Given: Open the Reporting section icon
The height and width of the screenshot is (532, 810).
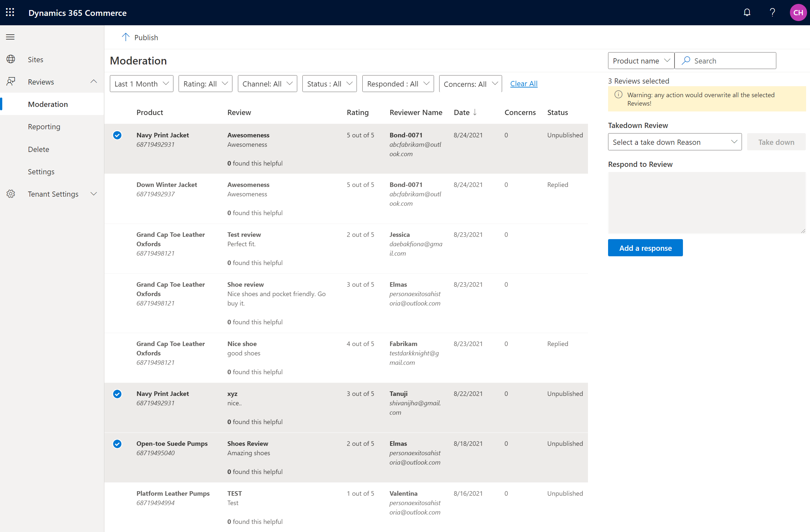Looking at the screenshot, I should (x=44, y=126).
